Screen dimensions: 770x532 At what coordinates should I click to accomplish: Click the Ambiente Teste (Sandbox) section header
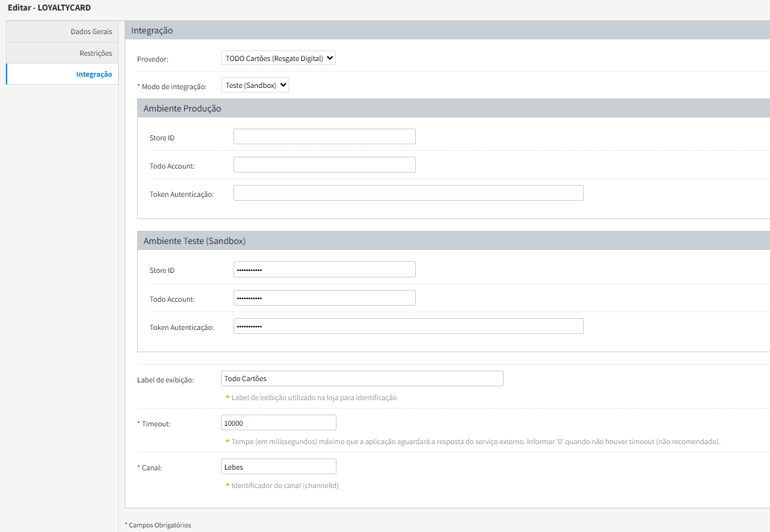(194, 241)
